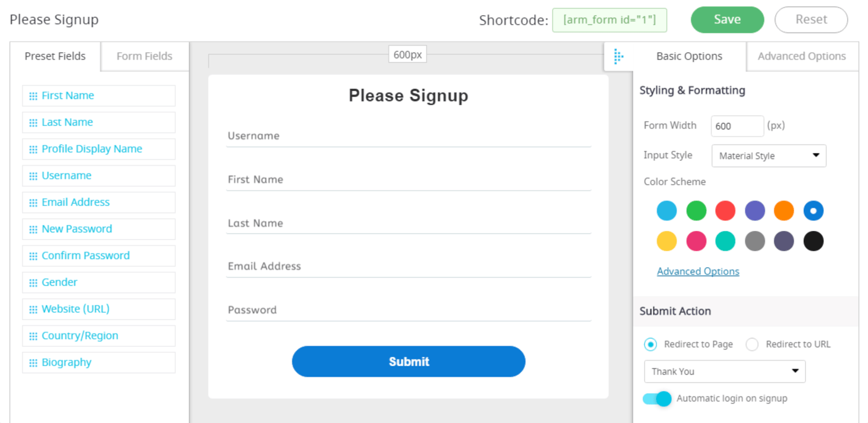Click the drag icon next to Country/Region

[x=33, y=336]
